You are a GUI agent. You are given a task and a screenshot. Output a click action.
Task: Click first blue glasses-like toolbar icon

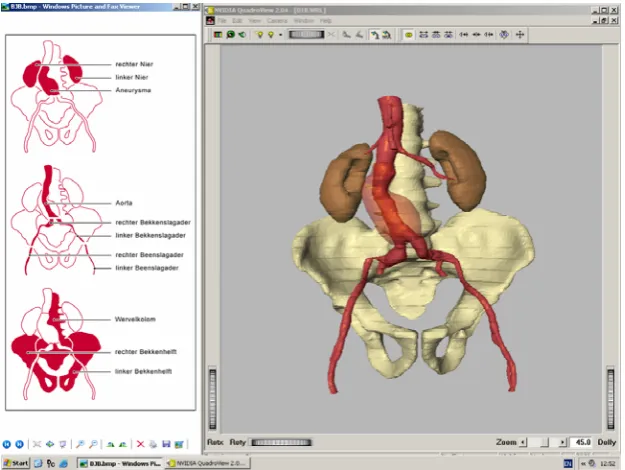423,35
